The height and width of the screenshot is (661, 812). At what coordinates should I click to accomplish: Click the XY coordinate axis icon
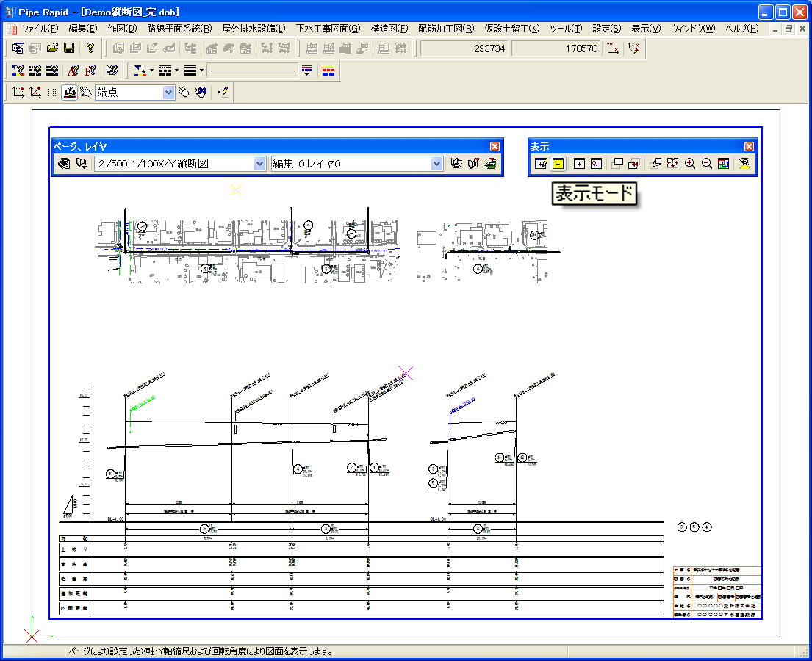coord(612,48)
